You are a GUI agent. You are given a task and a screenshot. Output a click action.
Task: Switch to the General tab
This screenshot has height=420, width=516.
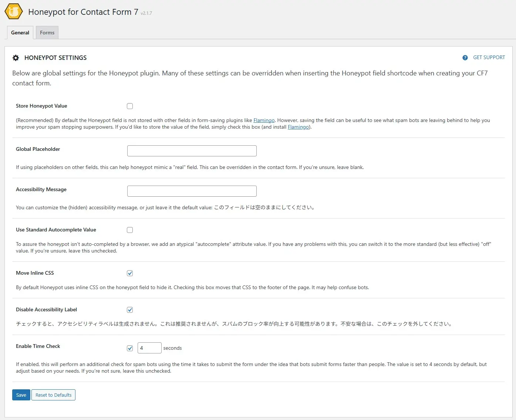[20, 33]
